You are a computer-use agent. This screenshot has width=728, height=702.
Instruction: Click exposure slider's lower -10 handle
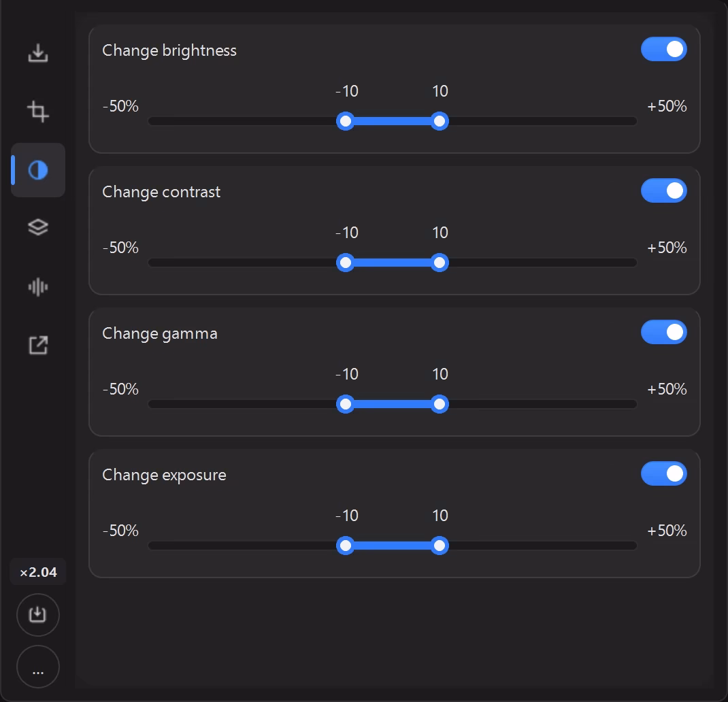click(346, 546)
